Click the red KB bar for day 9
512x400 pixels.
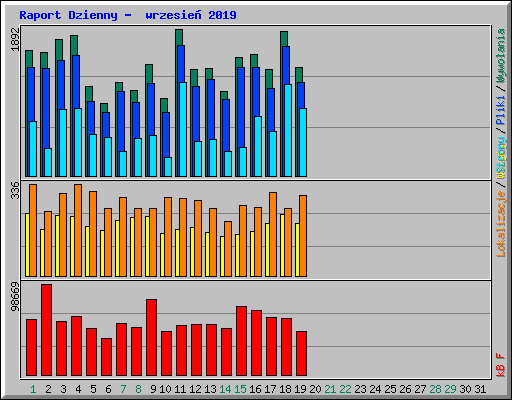click(152, 337)
